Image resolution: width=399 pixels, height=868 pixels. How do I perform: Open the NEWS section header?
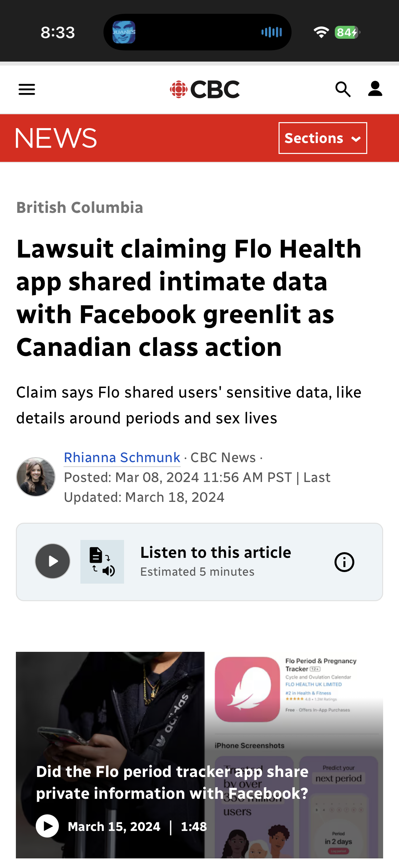tap(56, 138)
